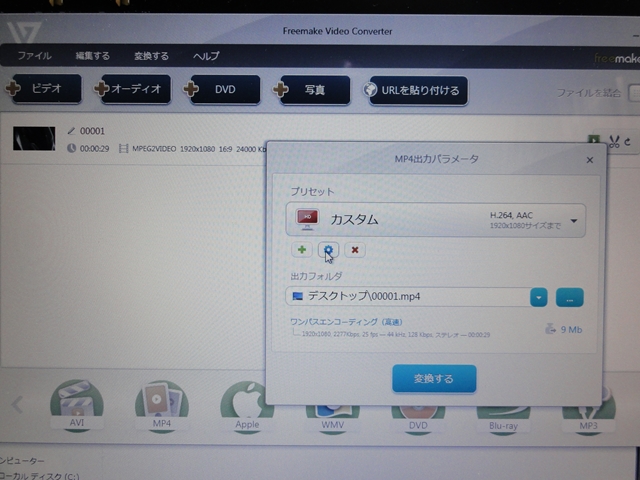Open the ヘルプ menu
640x480 pixels.
click(x=206, y=56)
